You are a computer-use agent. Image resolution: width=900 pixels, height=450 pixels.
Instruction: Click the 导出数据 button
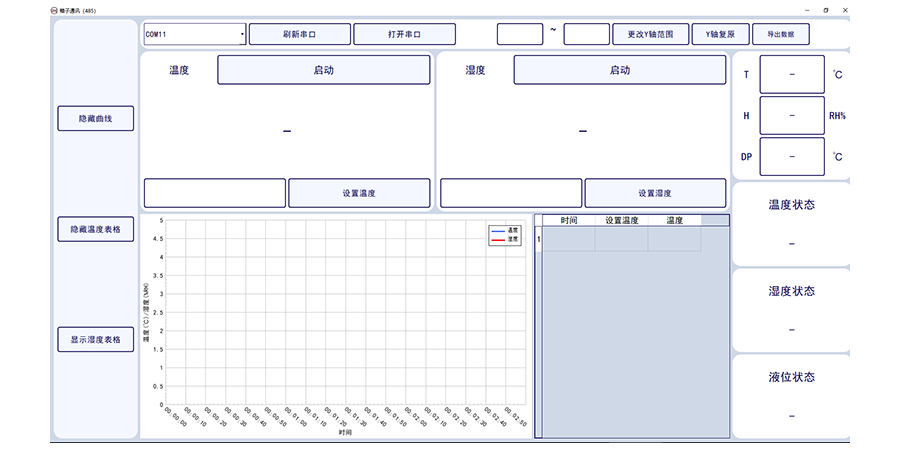pos(781,34)
